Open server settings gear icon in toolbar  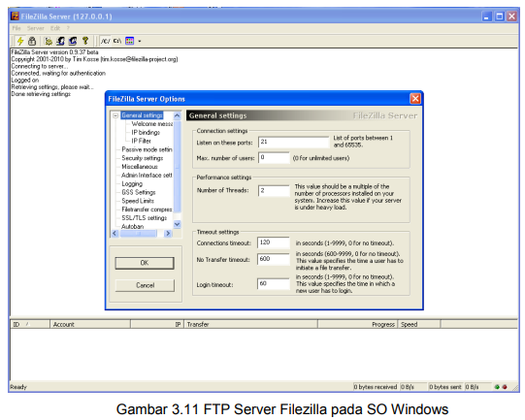(49, 41)
